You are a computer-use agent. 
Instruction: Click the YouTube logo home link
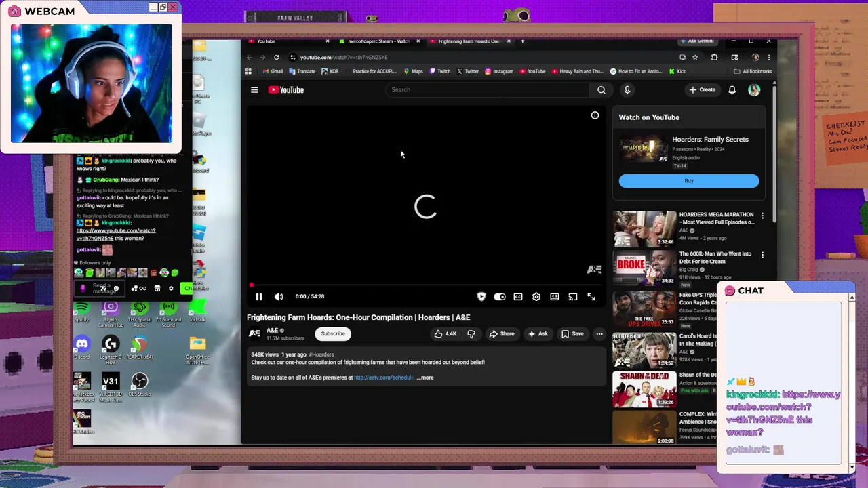pos(285,89)
